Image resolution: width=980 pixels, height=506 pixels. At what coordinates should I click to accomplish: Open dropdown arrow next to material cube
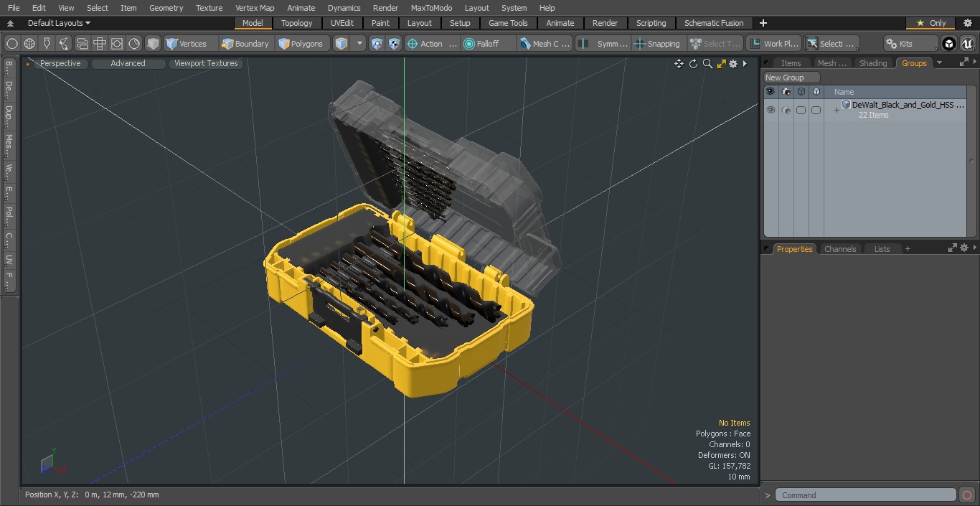click(x=359, y=44)
